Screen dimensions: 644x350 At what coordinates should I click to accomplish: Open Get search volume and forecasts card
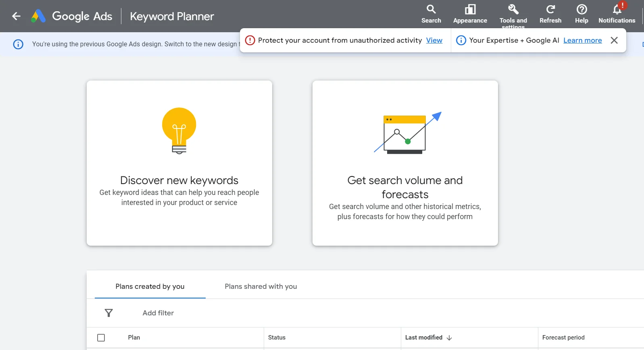405,163
